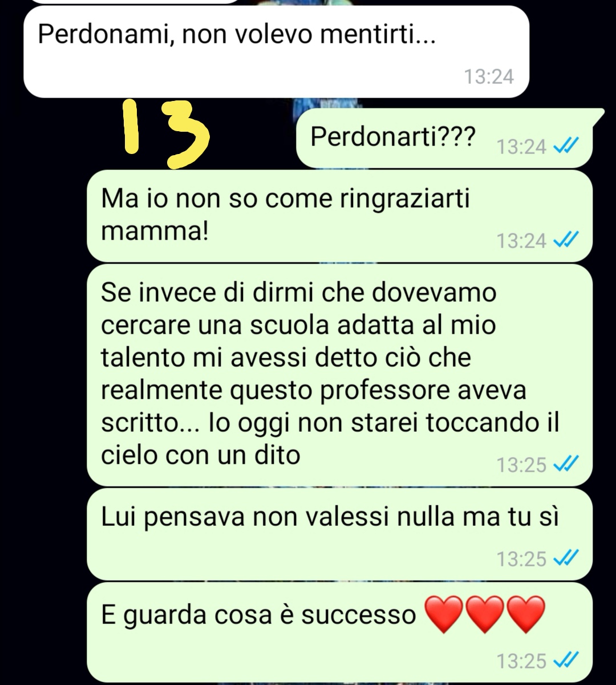Image resolution: width=616 pixels, height=685 pixels.
Task: Select the long message starting 'Se invece di dirmi'
Action: point(340,375)
